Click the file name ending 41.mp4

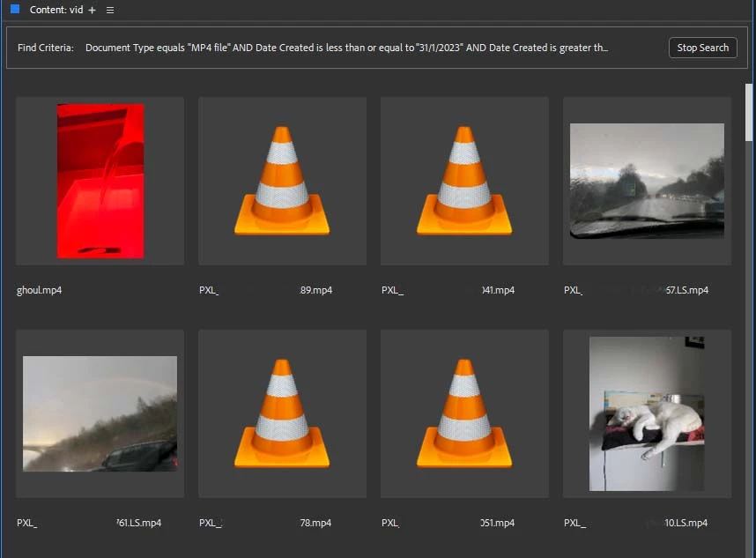tap(448, 290)
